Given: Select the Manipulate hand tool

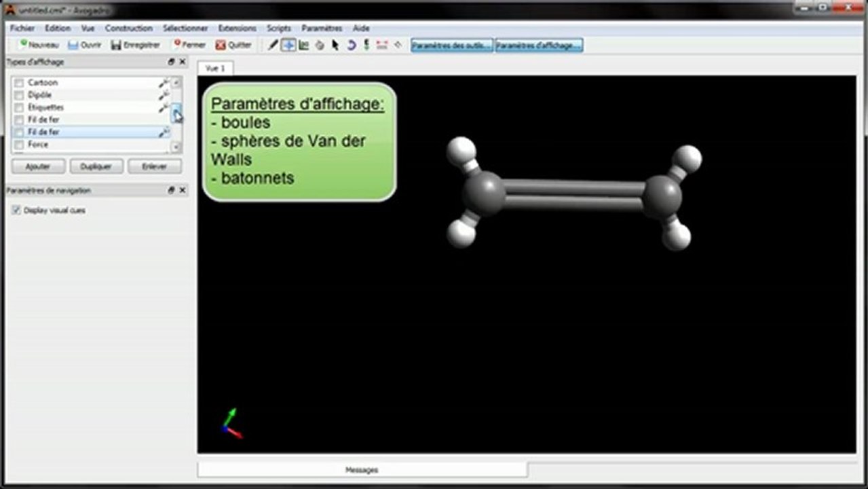Looking at the screenshot, I should [319, 45].
